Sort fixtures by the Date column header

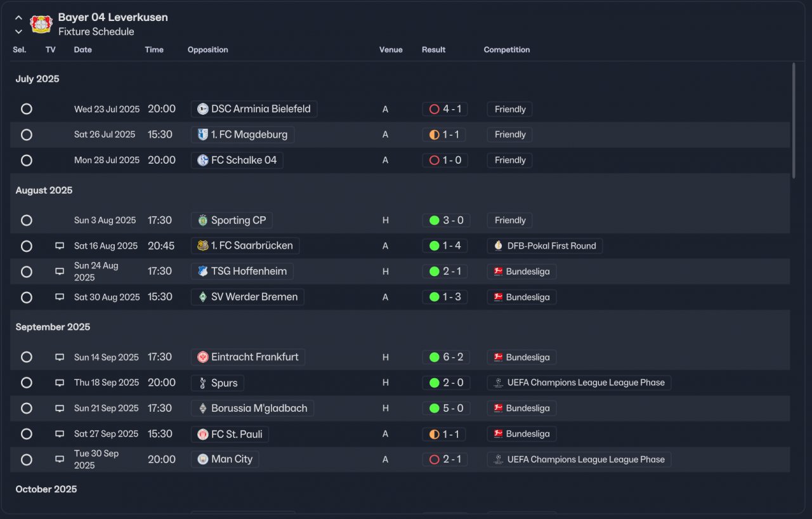click(82, 49)
